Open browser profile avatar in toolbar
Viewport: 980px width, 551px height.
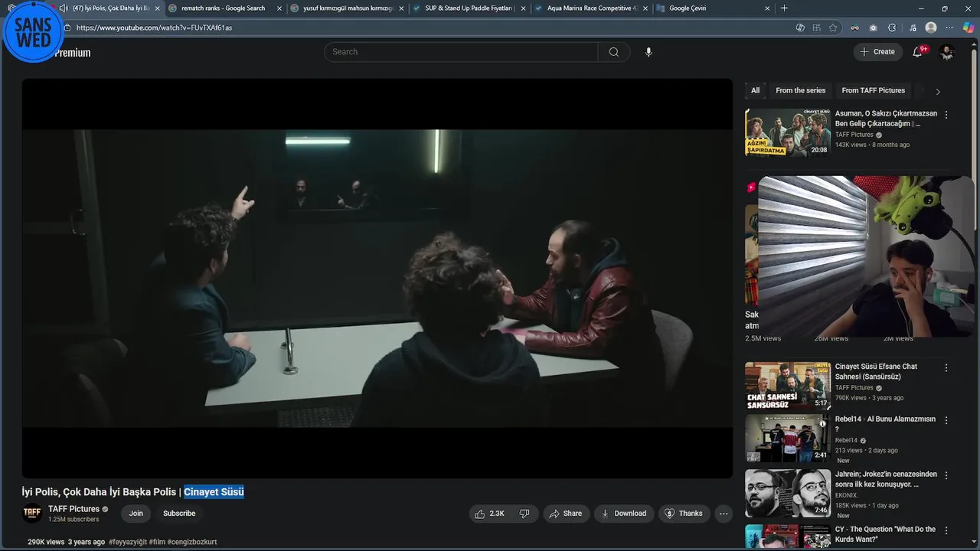(931, 28)
